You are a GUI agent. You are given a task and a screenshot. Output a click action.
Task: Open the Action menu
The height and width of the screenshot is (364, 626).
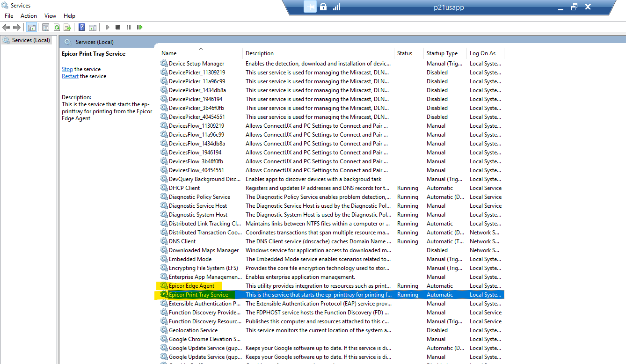(x=29, y=16)
